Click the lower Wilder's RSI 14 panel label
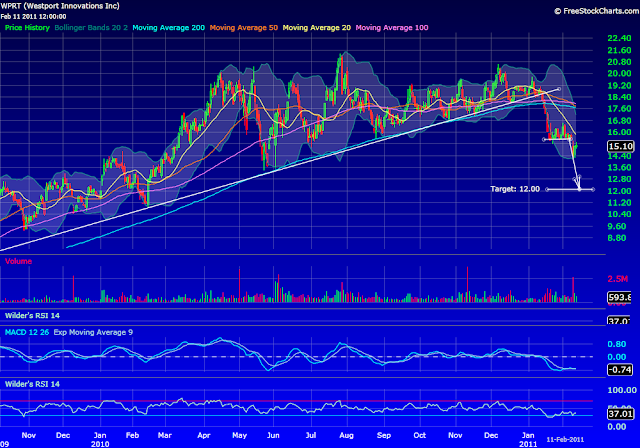The width and height of the screenshot is (640, 448). coord(32,384)
